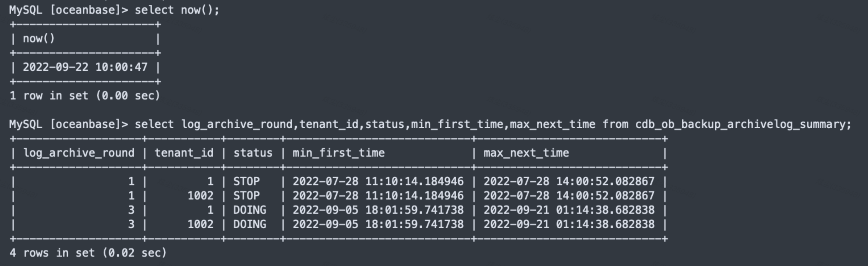This screenshot has width=868, height=266.
Task: Click the min_first_time column header
Action: click(x=338, y=153)
